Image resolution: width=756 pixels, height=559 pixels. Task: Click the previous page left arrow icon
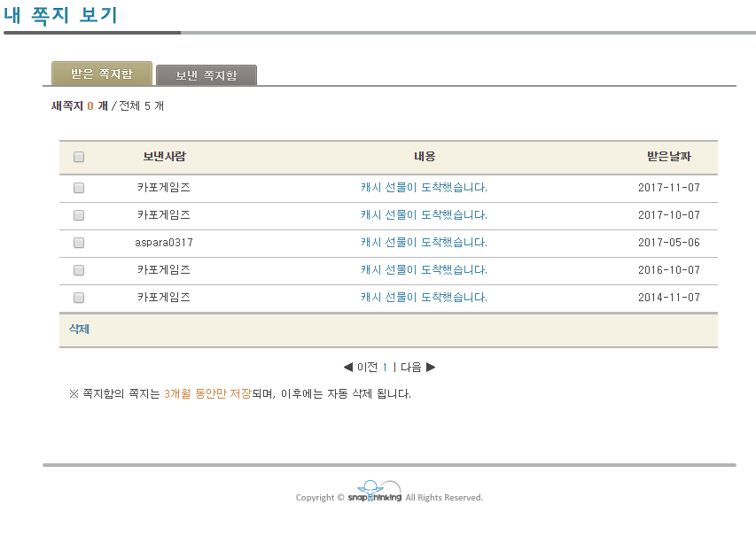click(x=348, y=368)
